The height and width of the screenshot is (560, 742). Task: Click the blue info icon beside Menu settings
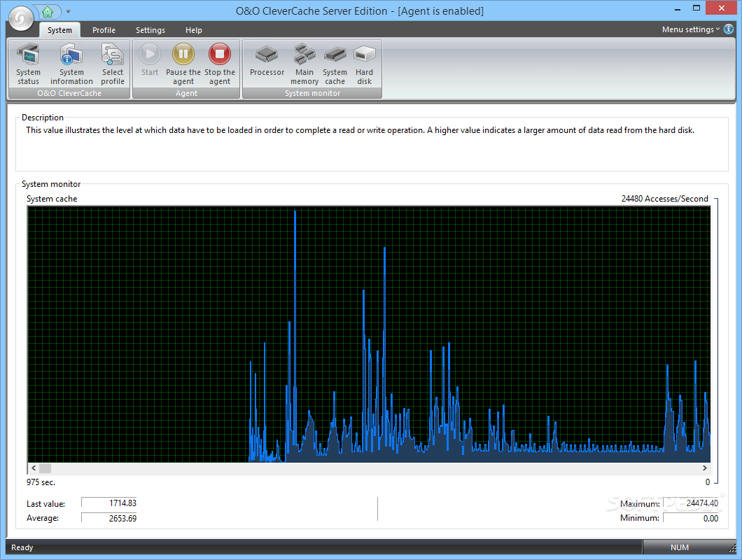[x=729, y=29]
